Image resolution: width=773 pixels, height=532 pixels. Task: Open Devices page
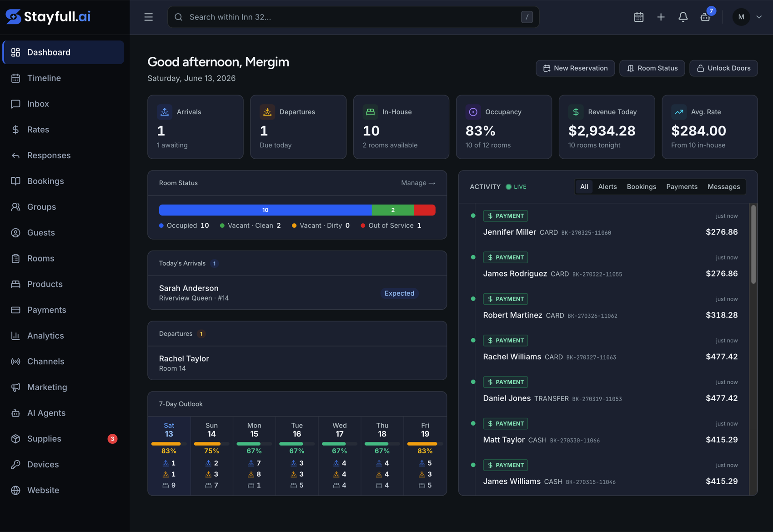[x=63, y=465]
